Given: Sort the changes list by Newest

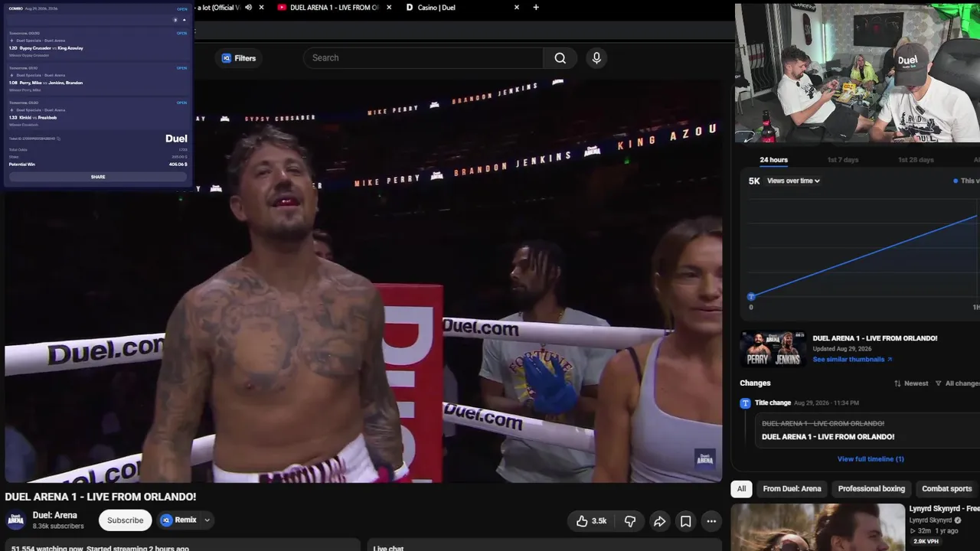Looking at the screenshot, I should [x=911, y=383].
